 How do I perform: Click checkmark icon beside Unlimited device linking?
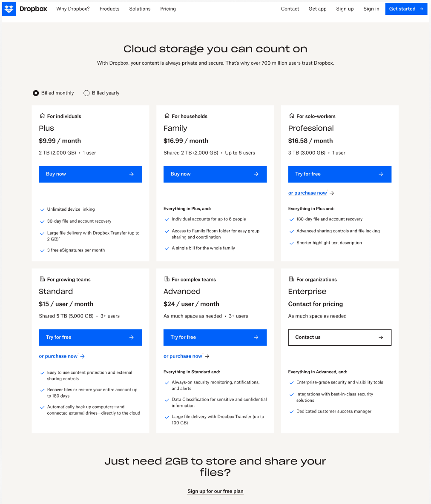[42, 209]
